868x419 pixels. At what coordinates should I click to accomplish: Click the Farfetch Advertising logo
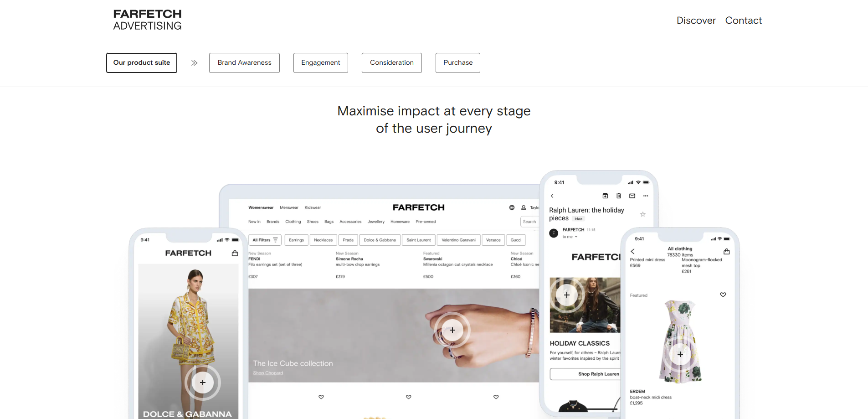click(x=147, y=20)
